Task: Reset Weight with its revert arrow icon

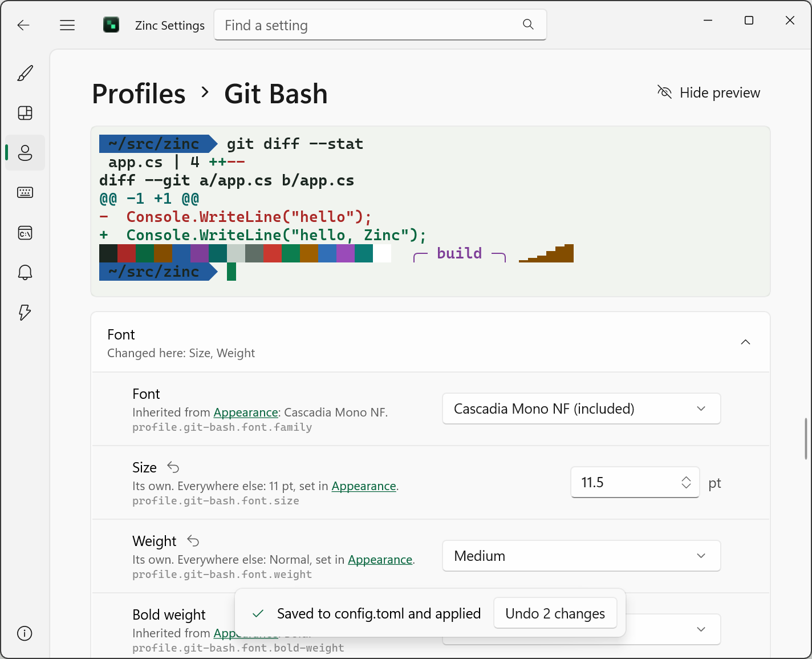Action: (x=193, y=541)
